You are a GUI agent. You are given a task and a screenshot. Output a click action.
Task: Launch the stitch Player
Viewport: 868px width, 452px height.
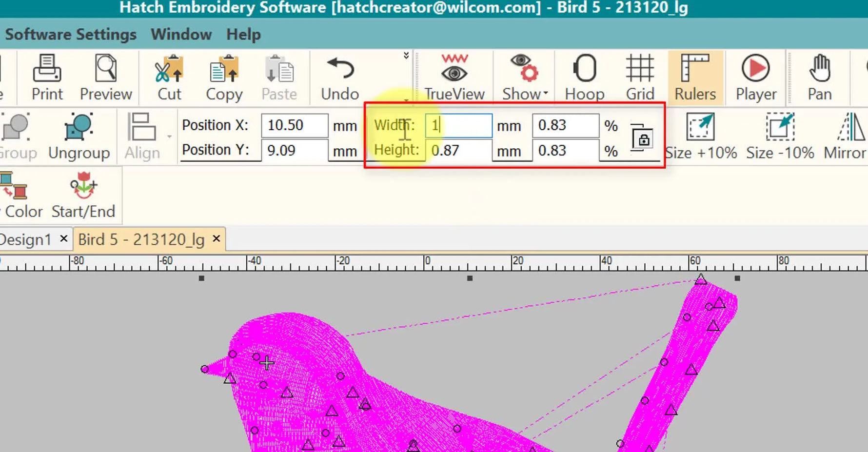point(756,78)
